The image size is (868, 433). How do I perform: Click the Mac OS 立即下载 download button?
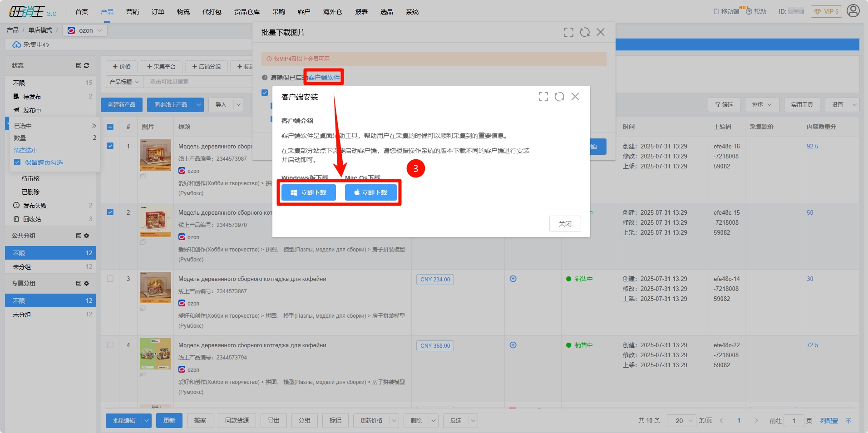pos(370,192)
